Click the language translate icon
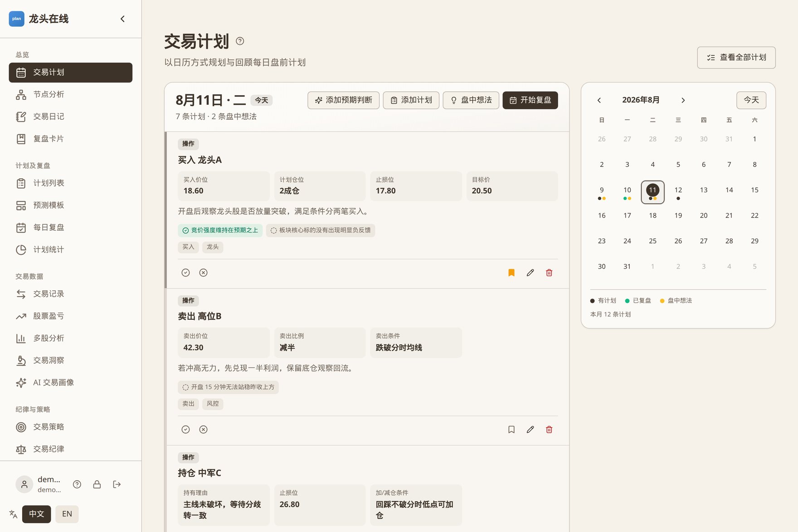Image resolution: width=798 pixels, height=532 pixels. [x=13, y=514]
